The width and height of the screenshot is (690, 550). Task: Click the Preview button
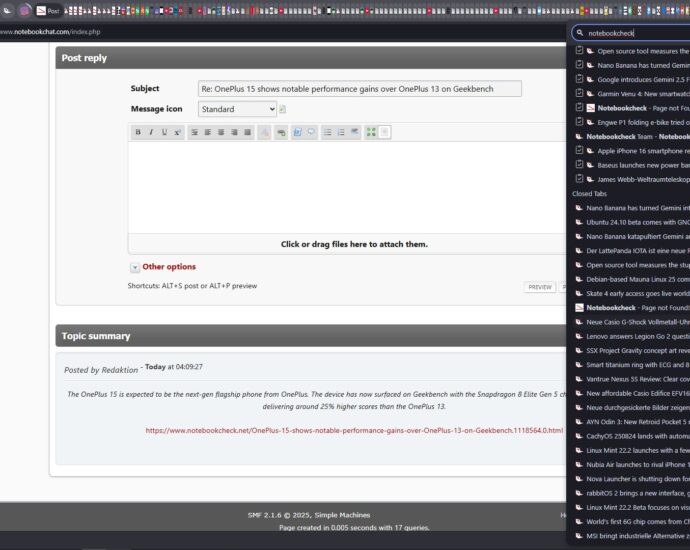pos(540,287)
